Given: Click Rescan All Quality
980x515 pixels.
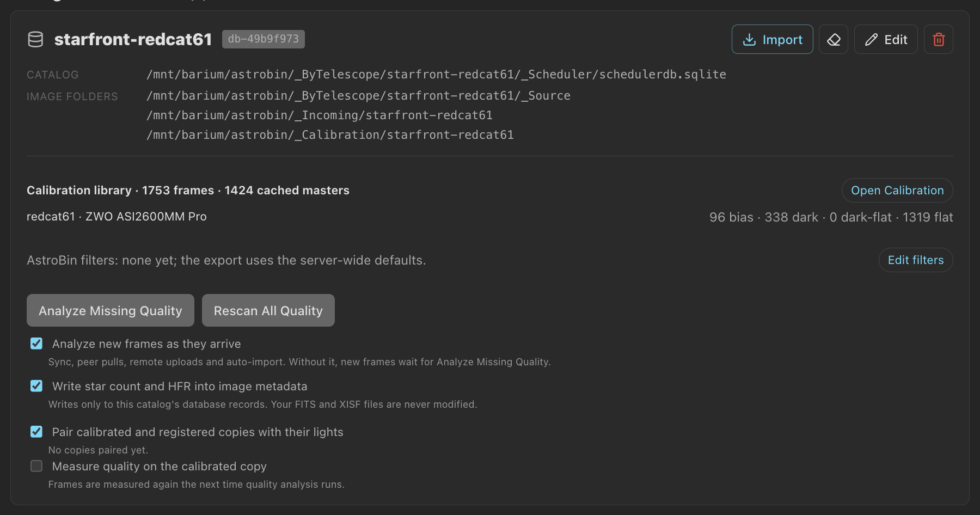Looking at the screenshot, I should coord(268,310).
